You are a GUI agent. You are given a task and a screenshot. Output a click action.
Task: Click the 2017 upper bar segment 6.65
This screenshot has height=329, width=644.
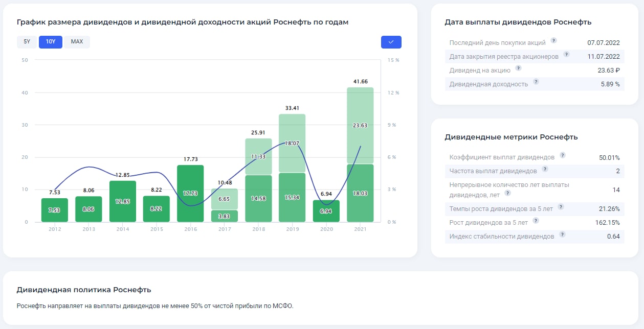[225, 199]
